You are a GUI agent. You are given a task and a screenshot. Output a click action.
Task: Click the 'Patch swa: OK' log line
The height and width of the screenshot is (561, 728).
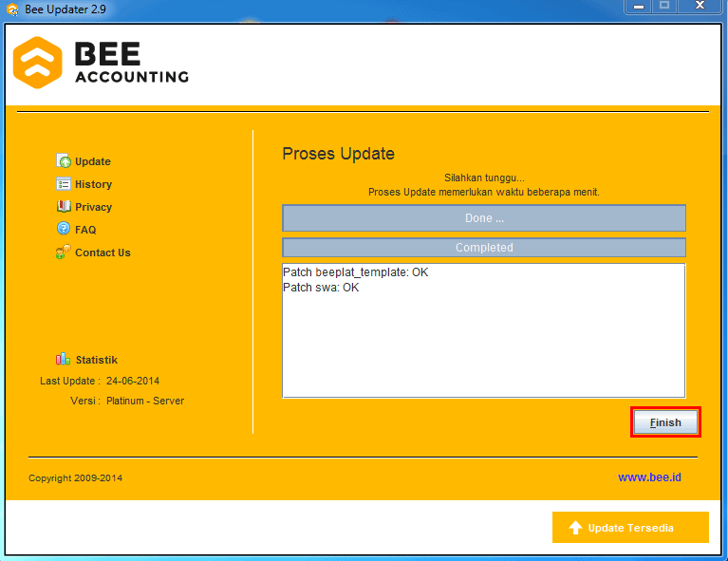pos(321,288)
